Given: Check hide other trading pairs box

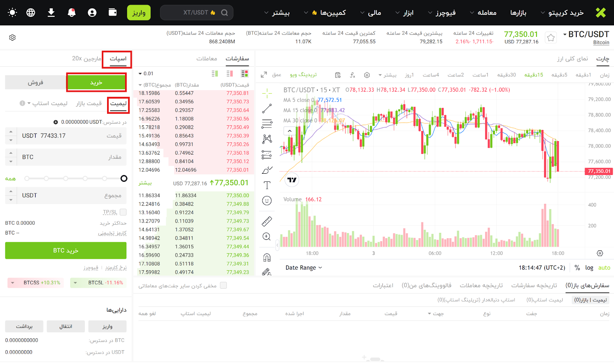Looking at the screenshot, I should tap(223, 285).
